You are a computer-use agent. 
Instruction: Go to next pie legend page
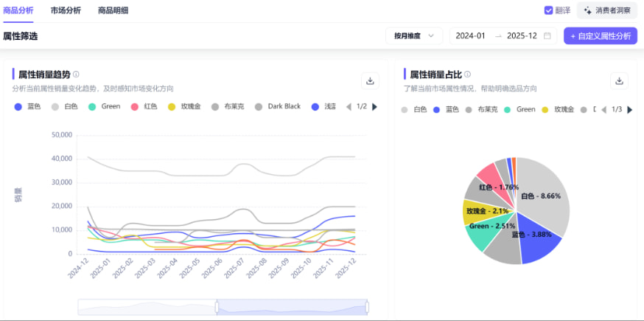tap(629, 109)
